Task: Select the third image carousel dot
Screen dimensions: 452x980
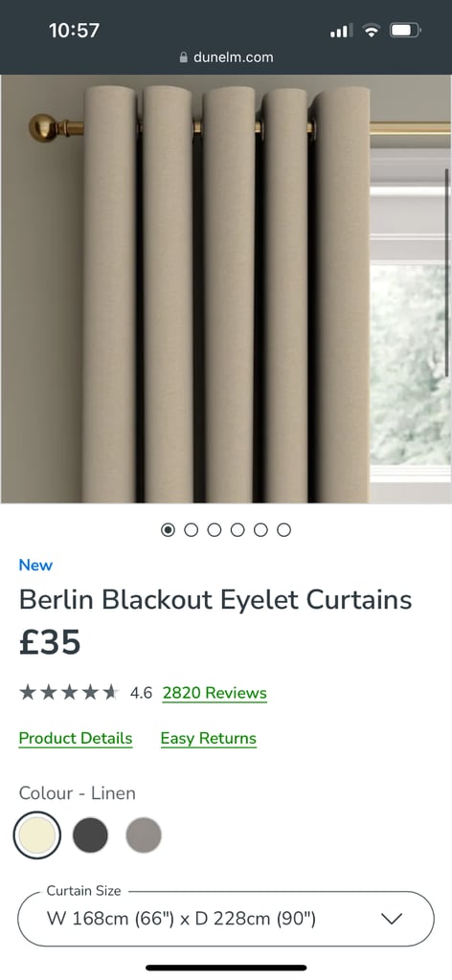Action: [x=215, y=530]
